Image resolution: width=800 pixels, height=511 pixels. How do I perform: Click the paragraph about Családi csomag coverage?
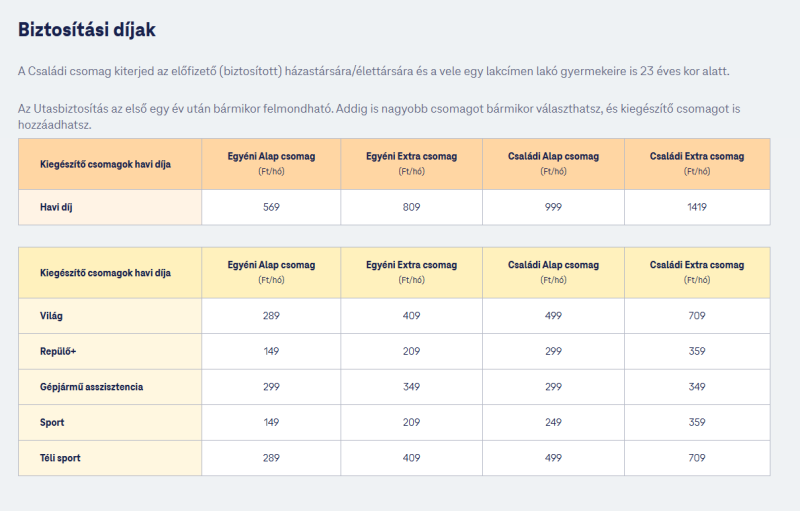[x=373, y=71]
